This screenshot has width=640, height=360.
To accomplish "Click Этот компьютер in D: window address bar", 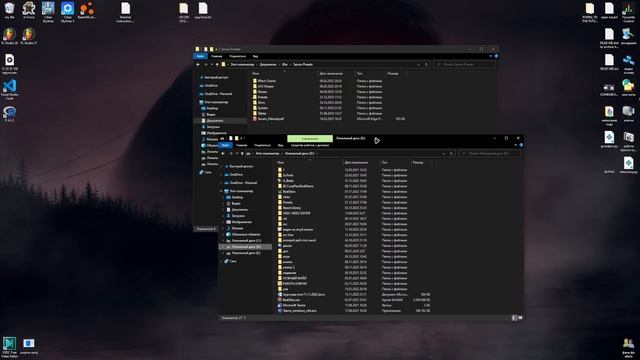I will (267, 153).
